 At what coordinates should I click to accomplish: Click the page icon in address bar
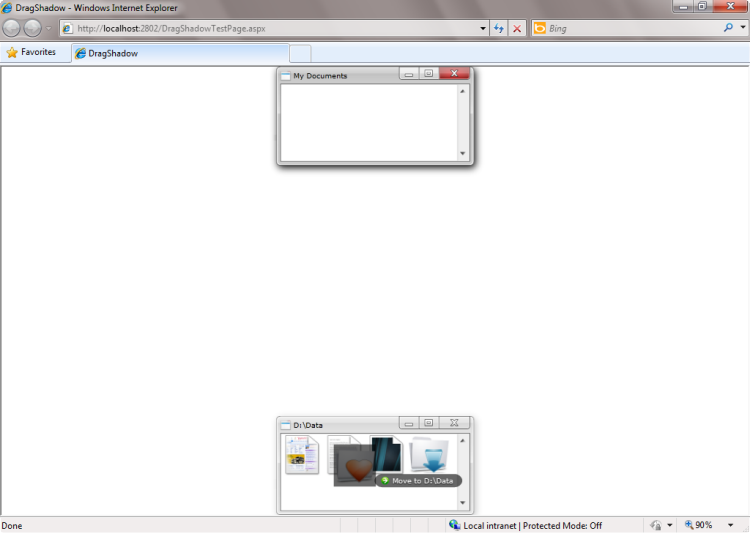tap(67, 28)
